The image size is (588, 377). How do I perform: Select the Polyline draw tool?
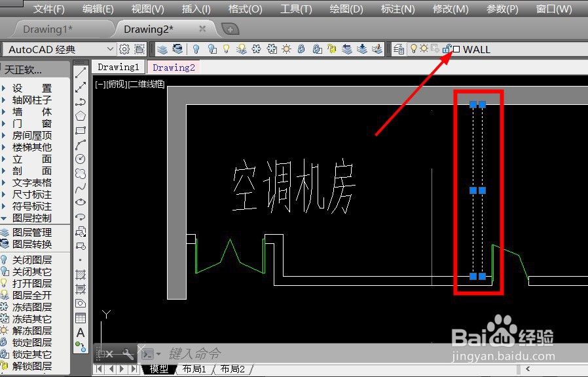click(x=81, y=102)
